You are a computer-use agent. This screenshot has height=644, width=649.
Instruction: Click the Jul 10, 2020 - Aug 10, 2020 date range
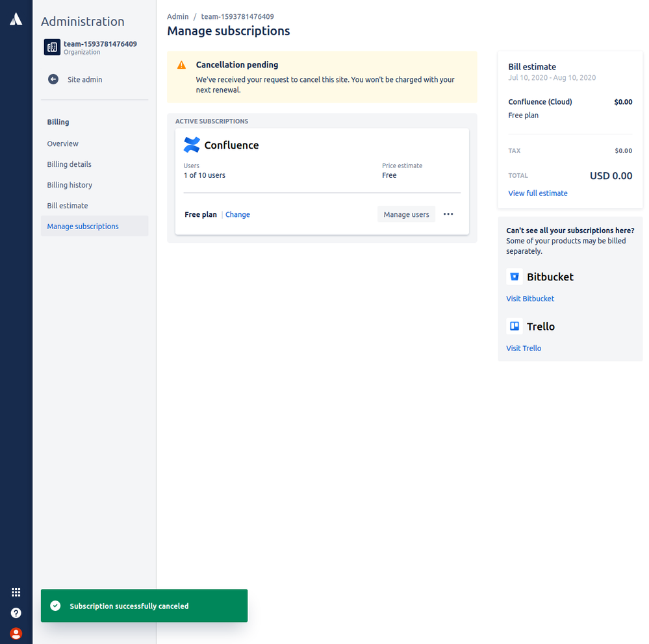[552, 78]
